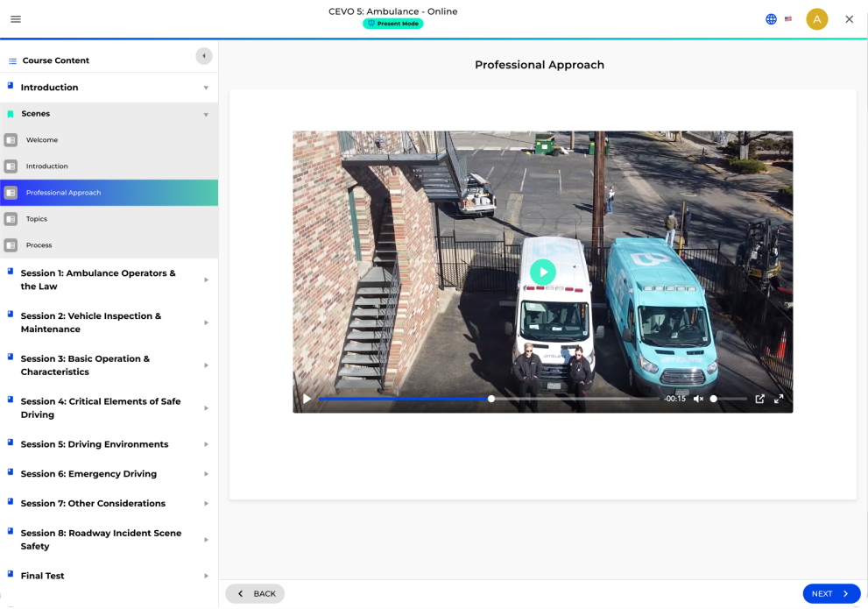868x609 pixels.
Task: Go BACK to the previous page
Action: click(255, 593)
